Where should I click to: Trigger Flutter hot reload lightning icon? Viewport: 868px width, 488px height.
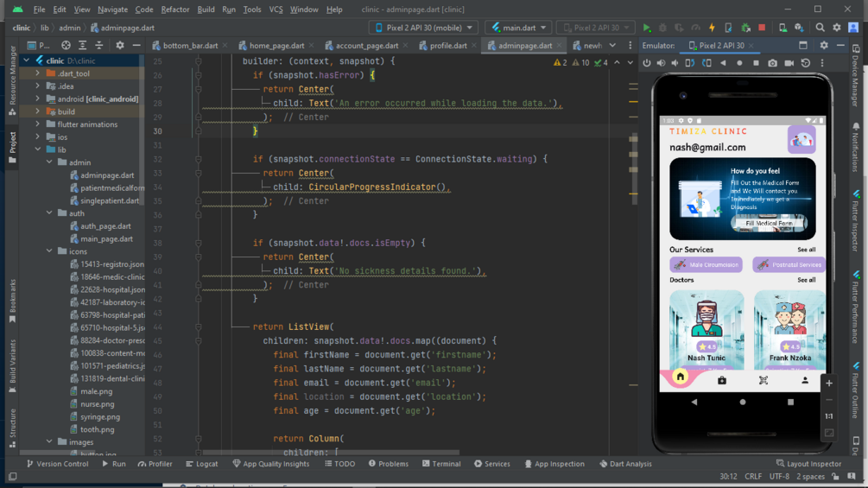point(712,28)
